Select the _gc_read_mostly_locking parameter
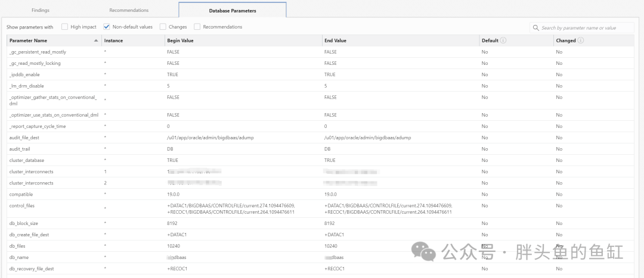The image size is (644, 278). tap(35, 63)
